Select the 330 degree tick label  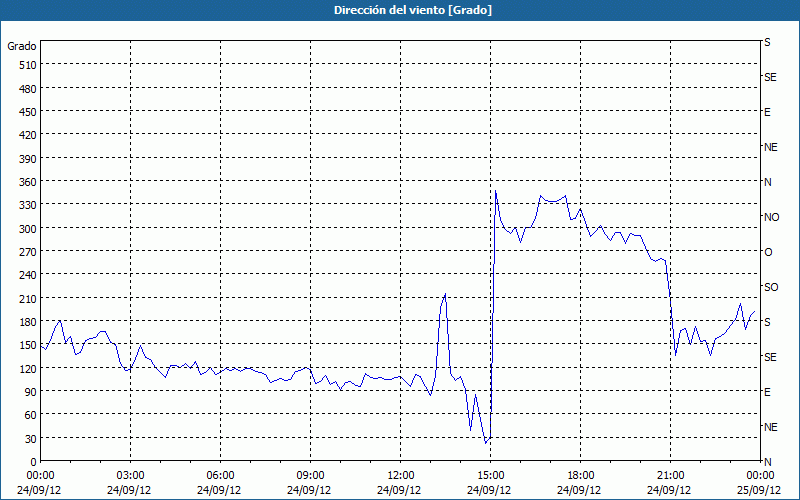pos(28,205)
